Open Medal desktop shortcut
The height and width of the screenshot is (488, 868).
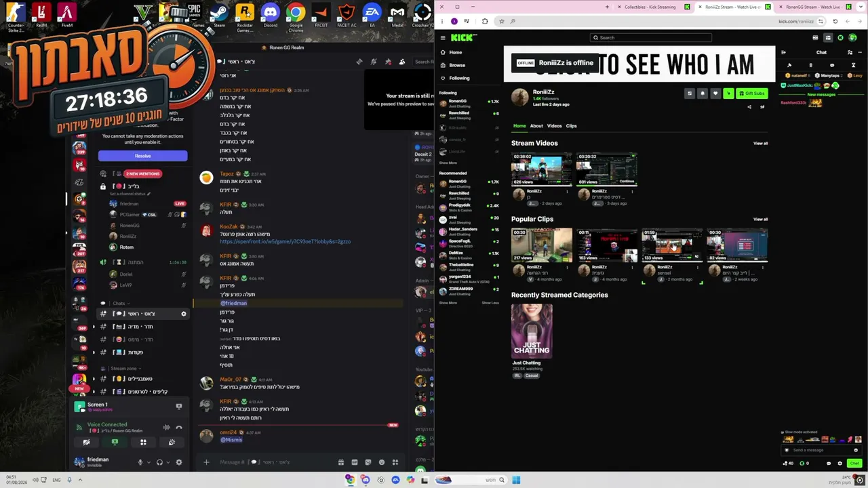[397, 14]
